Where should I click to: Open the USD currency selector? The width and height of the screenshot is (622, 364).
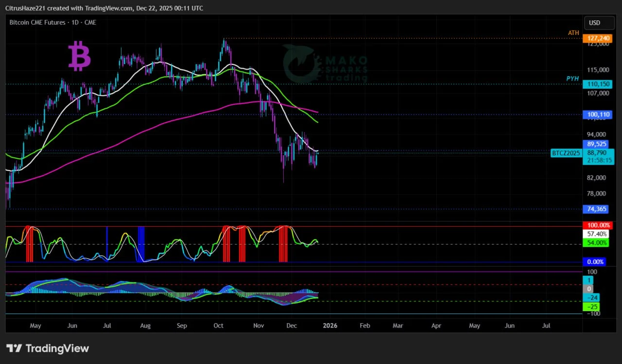tap(594, 23)
